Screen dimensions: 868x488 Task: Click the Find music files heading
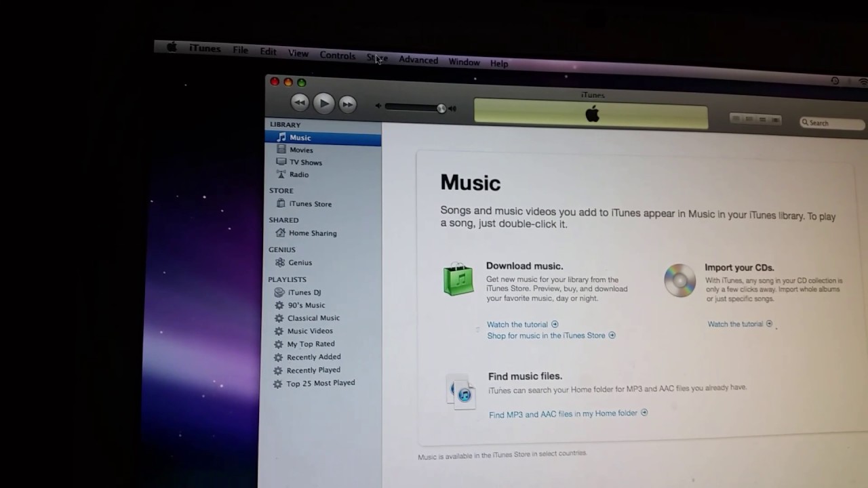[525, 376]
